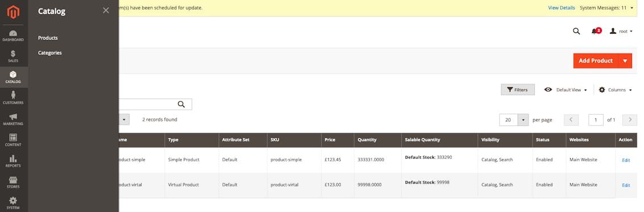Screen dimensions: 644x212
Task: Sort by the Type column header
Action: point(191,140)
